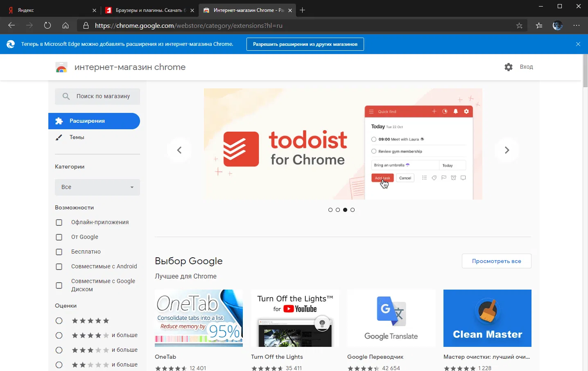Click the browser address bar URL
The width and height of the screenshot is (588, 371).
[189, 26]
